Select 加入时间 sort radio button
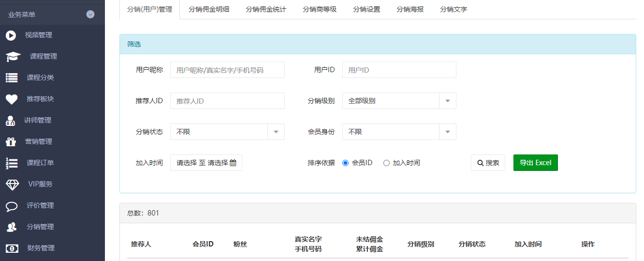Viewport: 644px width, 261px height. coord(386,163)
